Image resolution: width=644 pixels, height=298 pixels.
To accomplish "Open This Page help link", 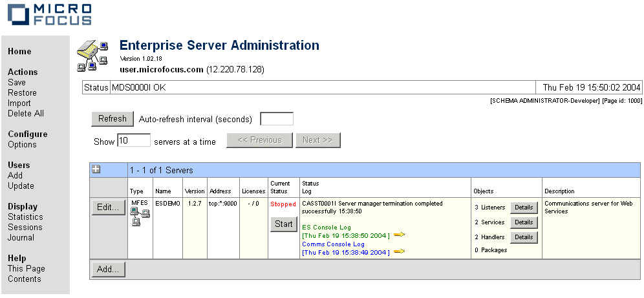I will (x=27, y=268).
